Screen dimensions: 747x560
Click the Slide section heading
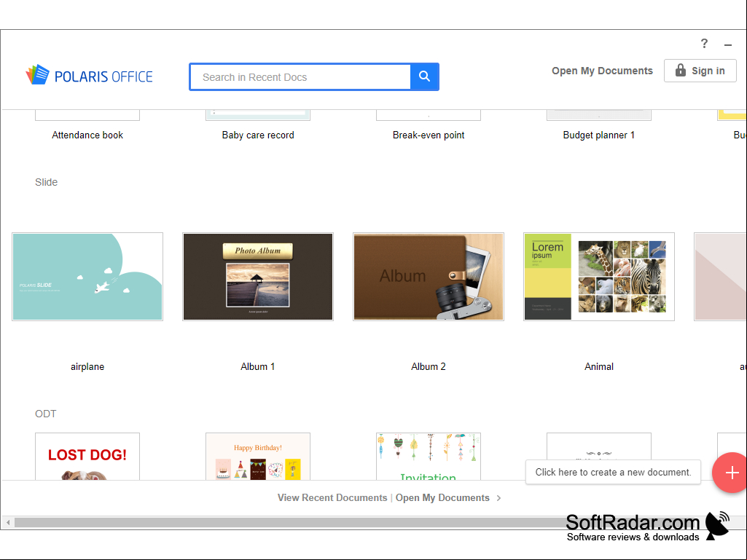(x=46, y=182)
